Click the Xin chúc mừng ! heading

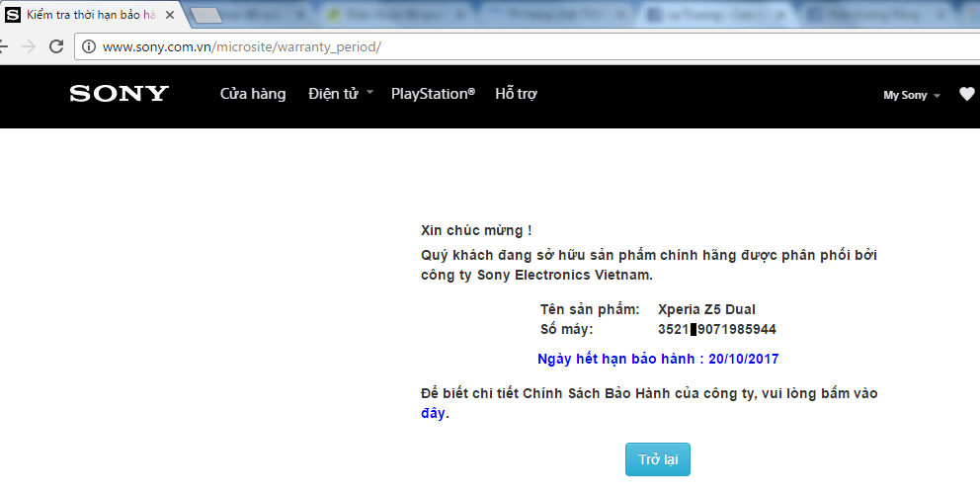pyautogui.click(x=476, y=230)
